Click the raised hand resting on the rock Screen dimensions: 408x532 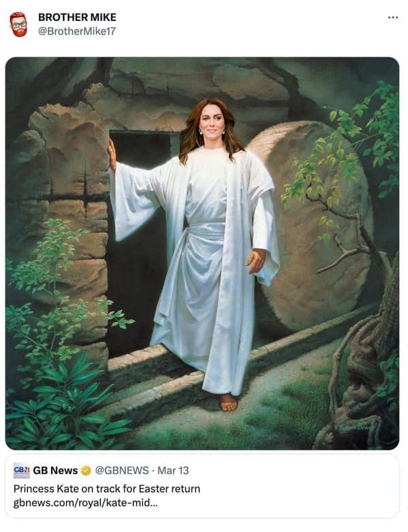pyautogui.click(x=112, y=154)
